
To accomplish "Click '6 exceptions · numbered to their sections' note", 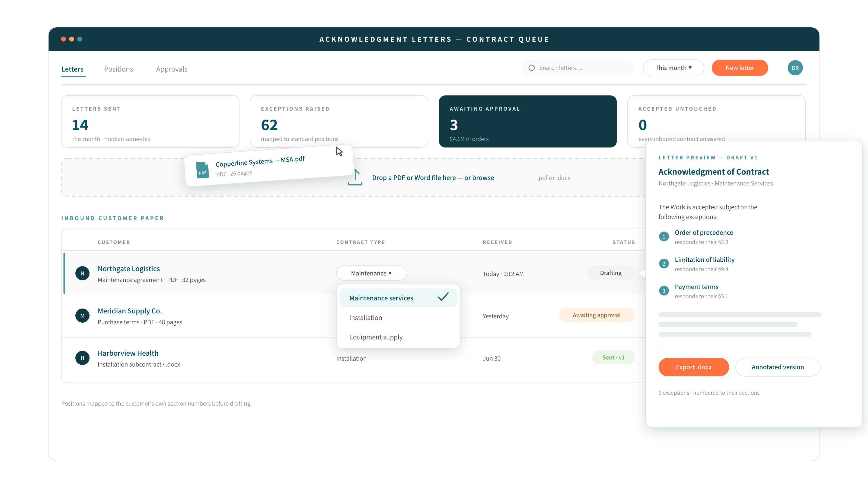I will (709, 393).
